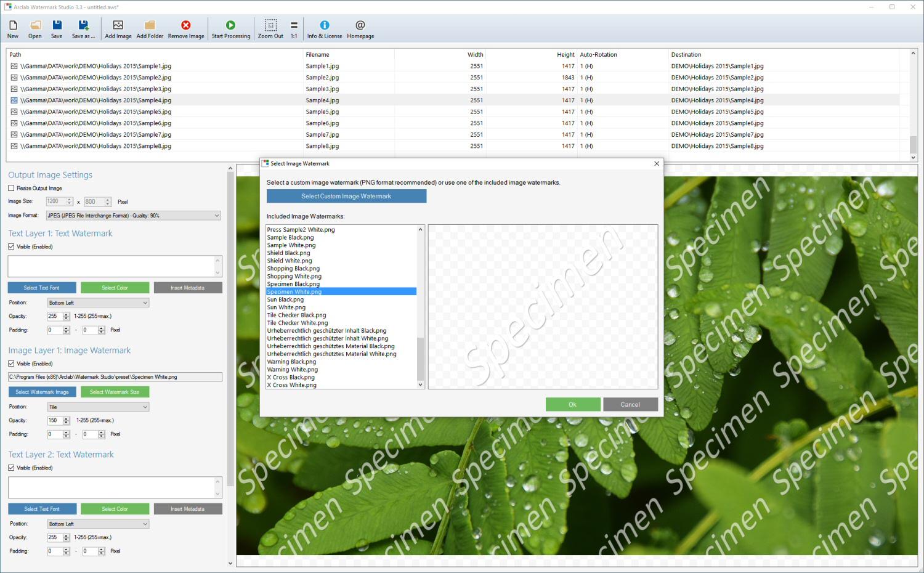Viewport: 924px width, 573px height.
Task: Enable Resize Output Image checkbox
Action: point(11,188)
